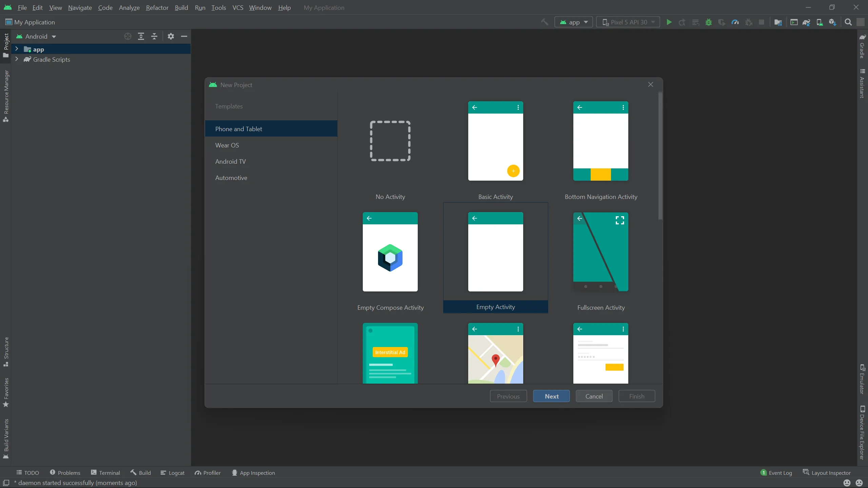Select the Wear OS template category
The height and width of the screenshot is (488, 868).
point(227,145)
